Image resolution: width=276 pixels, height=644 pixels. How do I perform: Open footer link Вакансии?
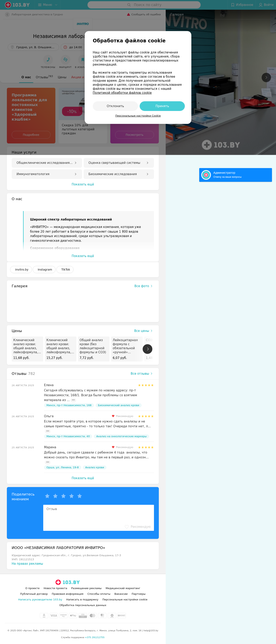point(121,594)
